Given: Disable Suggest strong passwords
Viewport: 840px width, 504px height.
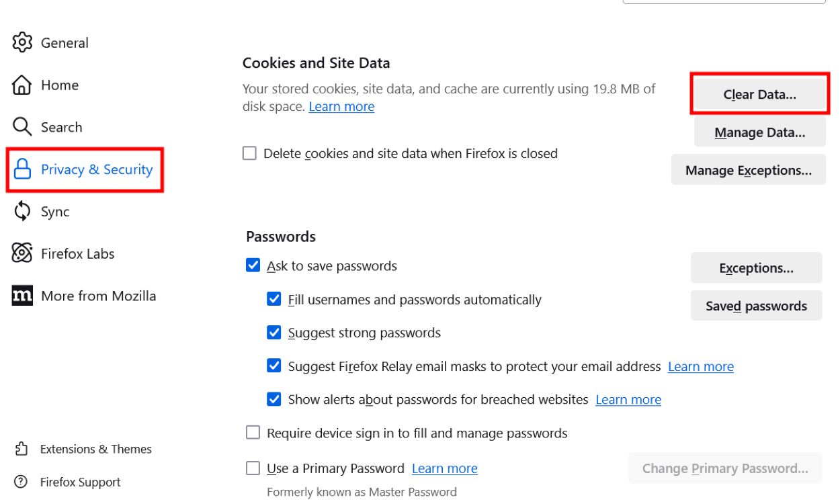Looking at the screenshot, I should pos(273,332).
